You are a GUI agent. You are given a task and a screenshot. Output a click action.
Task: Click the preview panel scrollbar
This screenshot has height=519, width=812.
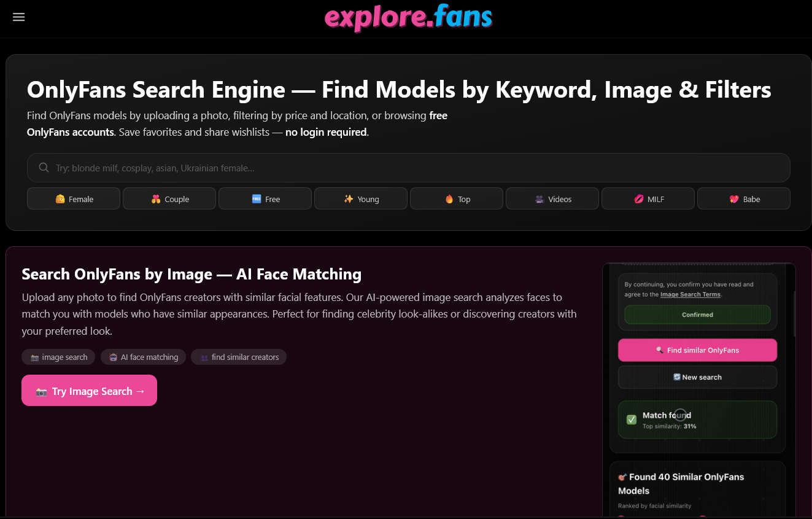pos(794,313)
